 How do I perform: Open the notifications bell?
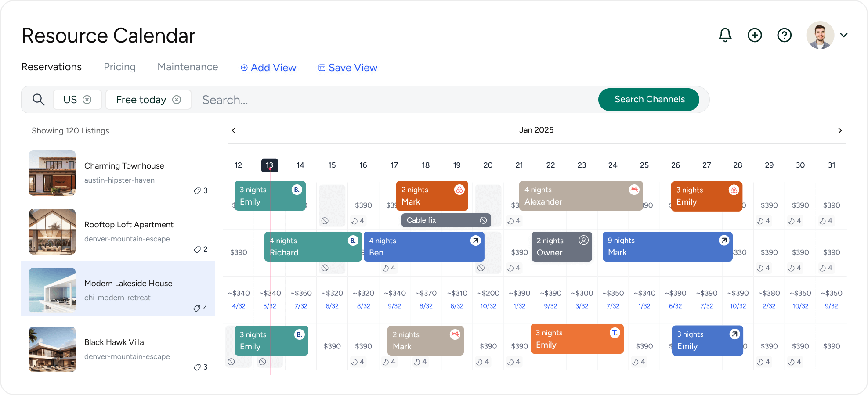click(725, 35)
